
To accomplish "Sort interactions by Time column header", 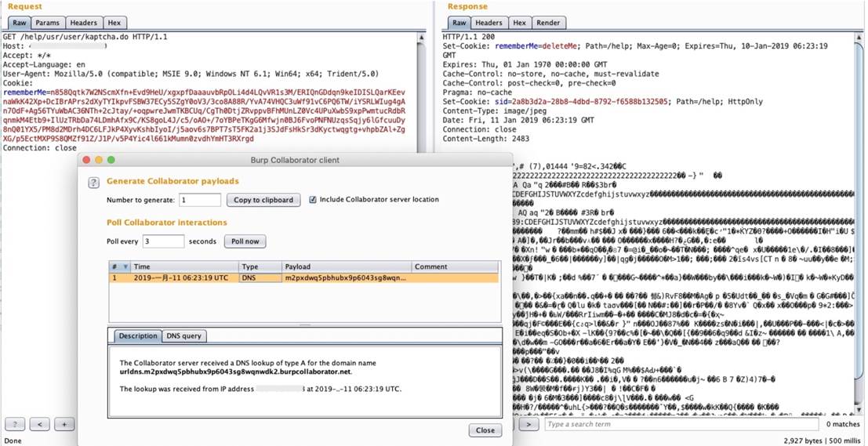I will [185, 267].
